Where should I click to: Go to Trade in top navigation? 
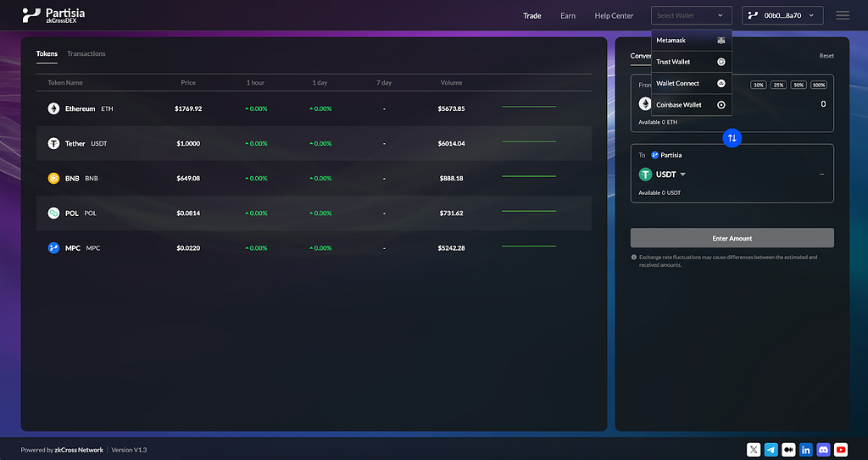pyautogui.click(x=532, y=15)
